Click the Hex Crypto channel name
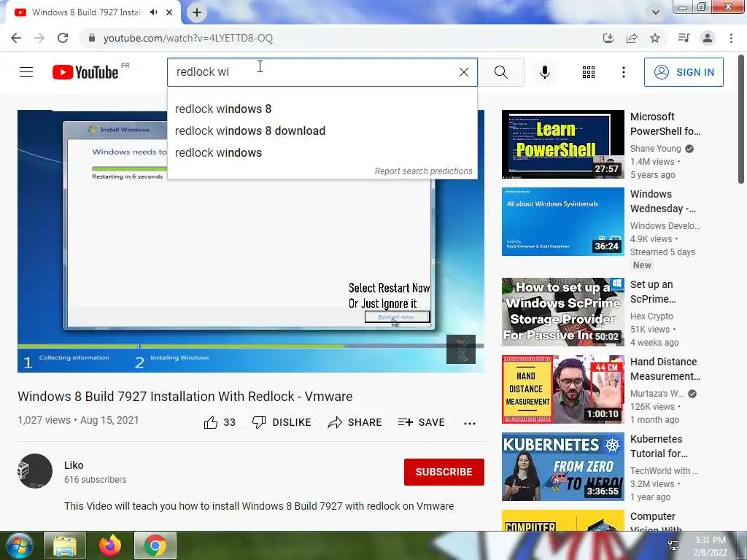The width and height of the screenshot is (747, 560). click(651, 316)
